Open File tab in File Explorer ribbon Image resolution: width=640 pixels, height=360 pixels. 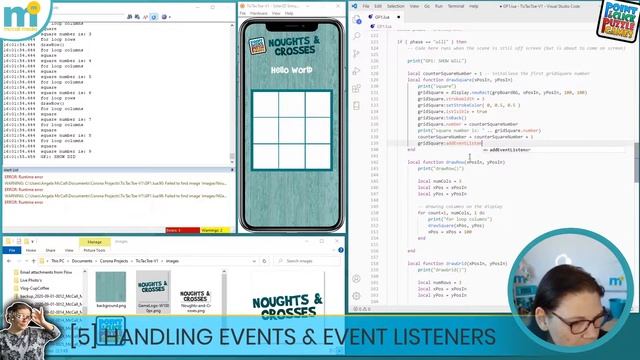pos(12,250)
